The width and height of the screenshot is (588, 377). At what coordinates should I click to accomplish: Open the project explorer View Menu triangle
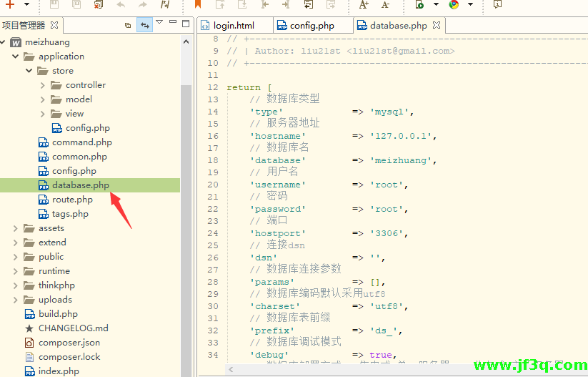click(160, 23)
